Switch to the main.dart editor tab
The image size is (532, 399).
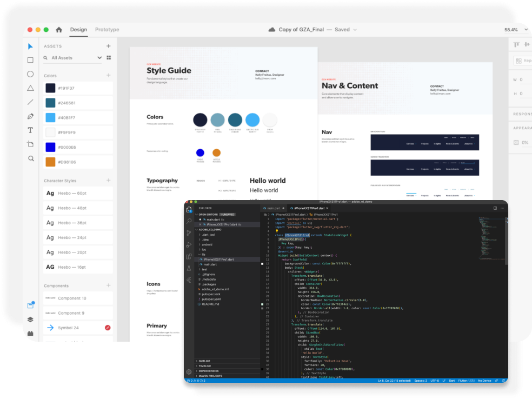pos(272,208)
